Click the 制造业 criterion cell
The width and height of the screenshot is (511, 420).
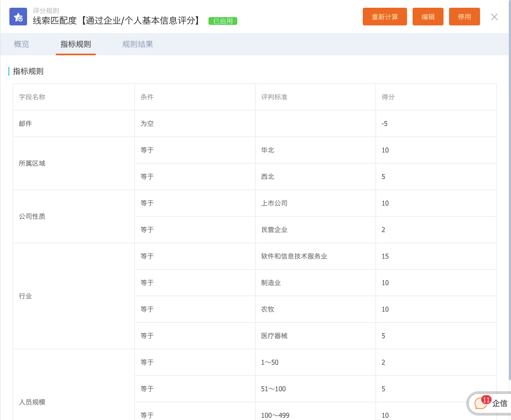pos(315,282)
